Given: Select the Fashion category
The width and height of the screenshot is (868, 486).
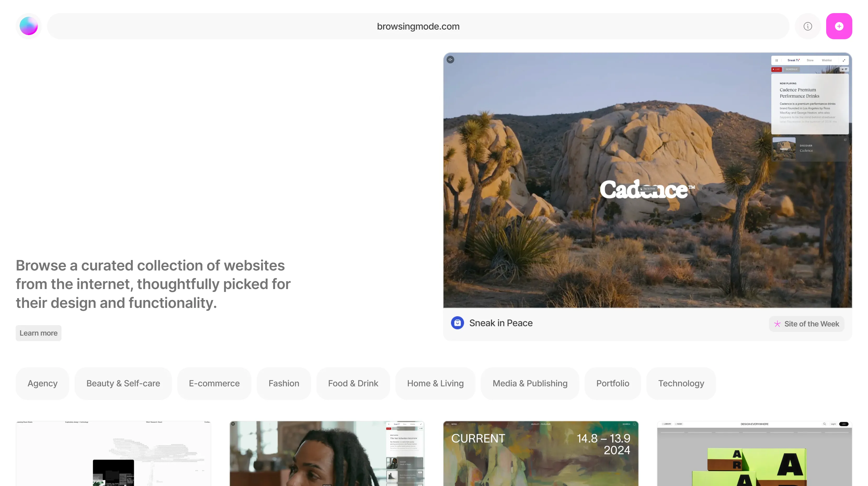Looking at the screenshot, I should point(284,383).
